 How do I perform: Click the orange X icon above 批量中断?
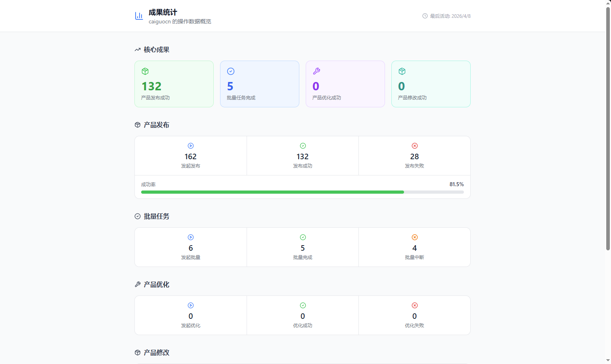[415, 237]
